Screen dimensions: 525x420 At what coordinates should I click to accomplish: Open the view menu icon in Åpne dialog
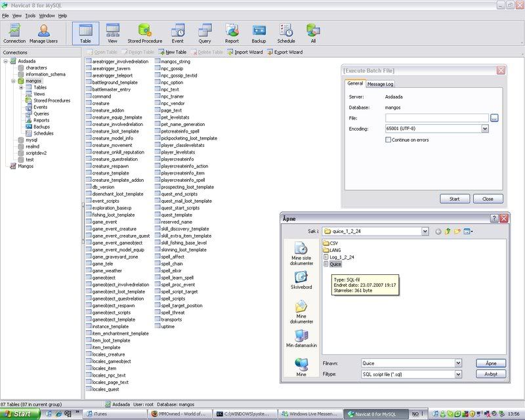(468, 232)
